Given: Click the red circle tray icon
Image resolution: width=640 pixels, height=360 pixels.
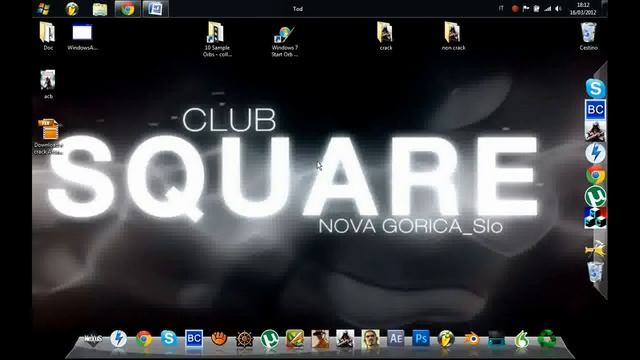Looking at the screenshot, I should 515,9.
